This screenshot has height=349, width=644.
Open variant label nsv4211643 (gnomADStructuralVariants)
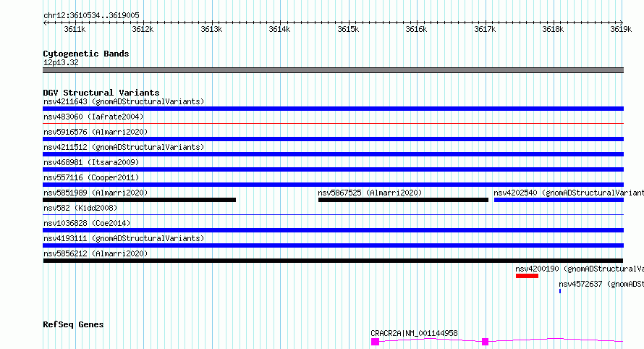[x=124, y=101]
